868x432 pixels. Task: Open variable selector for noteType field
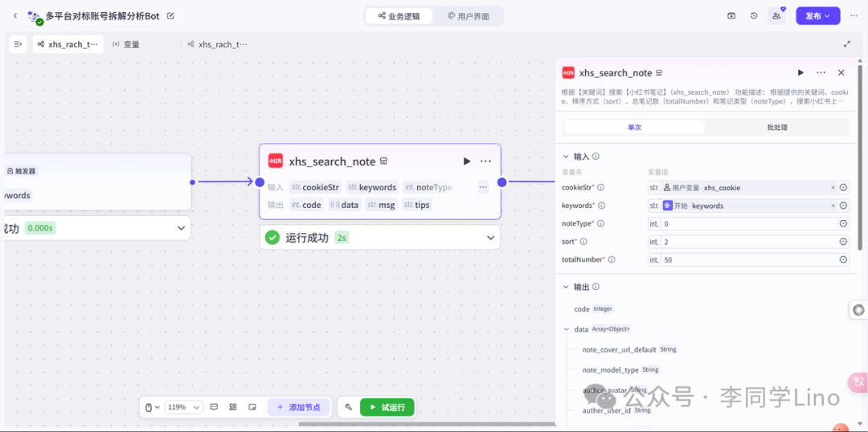(843, 223)
